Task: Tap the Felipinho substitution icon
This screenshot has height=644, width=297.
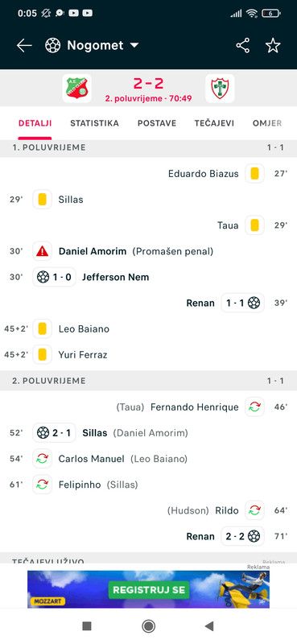Action: (x=43, y=485)
